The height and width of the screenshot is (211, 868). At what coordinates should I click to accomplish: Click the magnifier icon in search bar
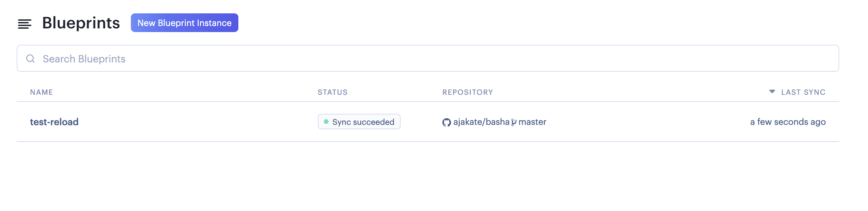31,59
